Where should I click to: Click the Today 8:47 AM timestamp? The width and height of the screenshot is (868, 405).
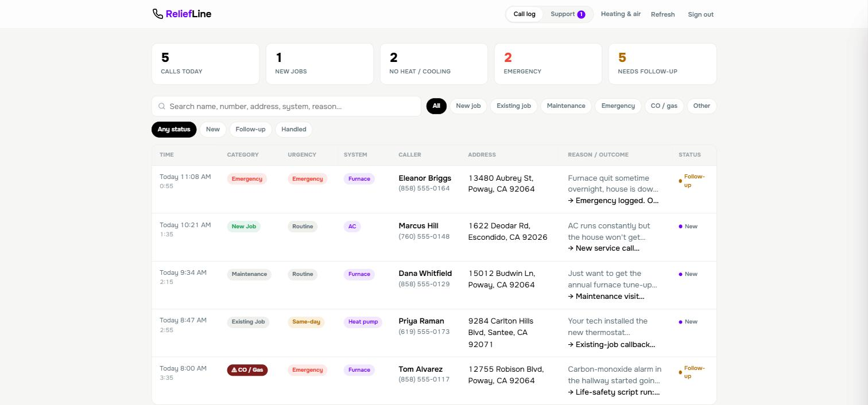[x=183, y=320]
